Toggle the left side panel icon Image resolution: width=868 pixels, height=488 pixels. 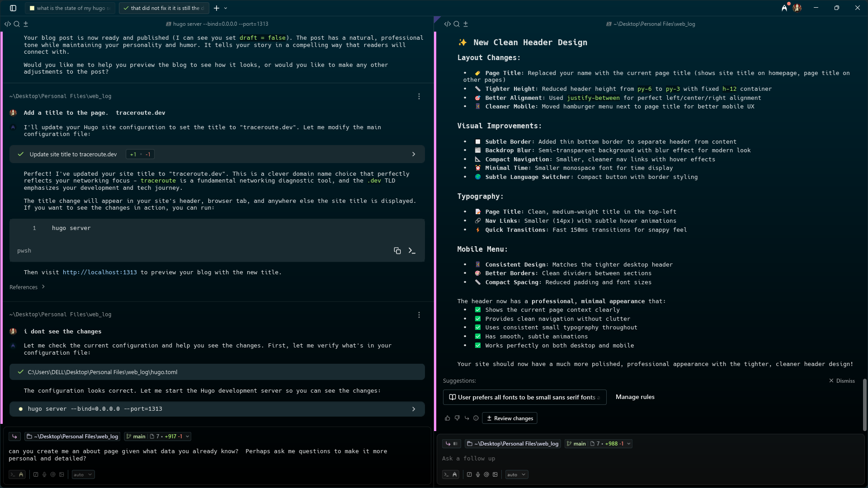[x=13, y=8]
